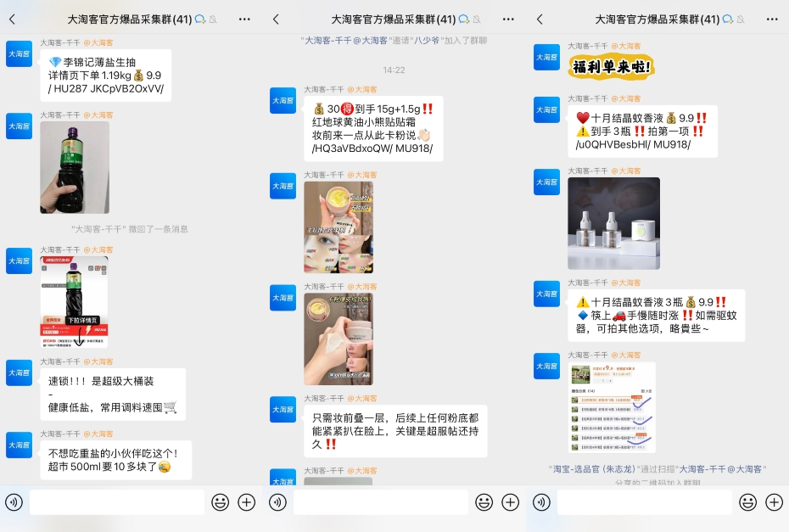The image size is (789, 532).
Task: Tap the message input field in the right chat
Action: 644,502
